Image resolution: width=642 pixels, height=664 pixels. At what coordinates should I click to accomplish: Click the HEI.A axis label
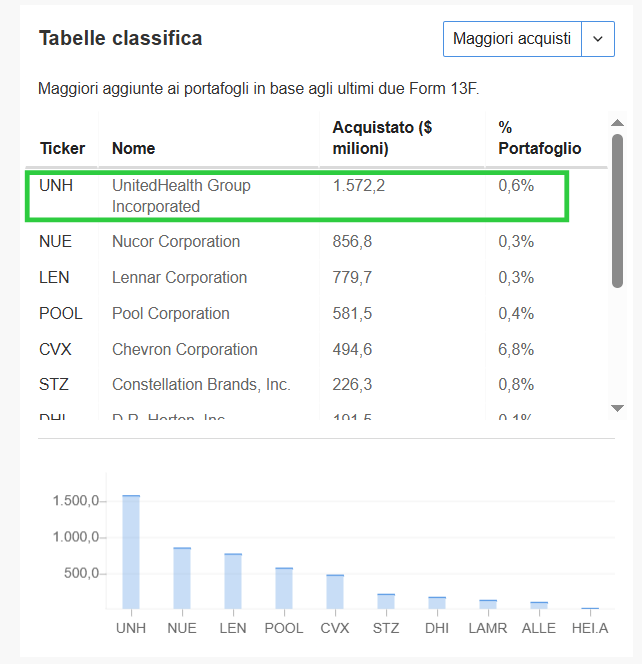click(x=590, y=628)
